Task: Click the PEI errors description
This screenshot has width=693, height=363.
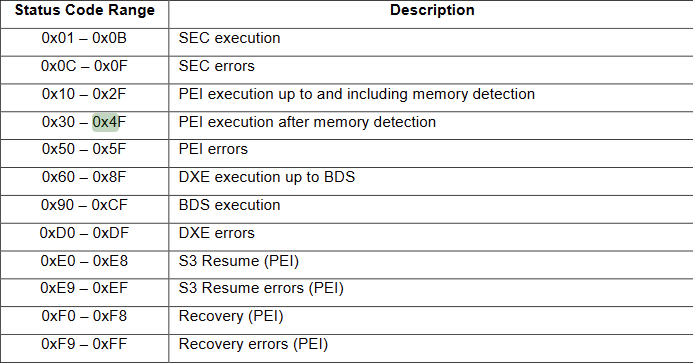Action: pos(213,149)
